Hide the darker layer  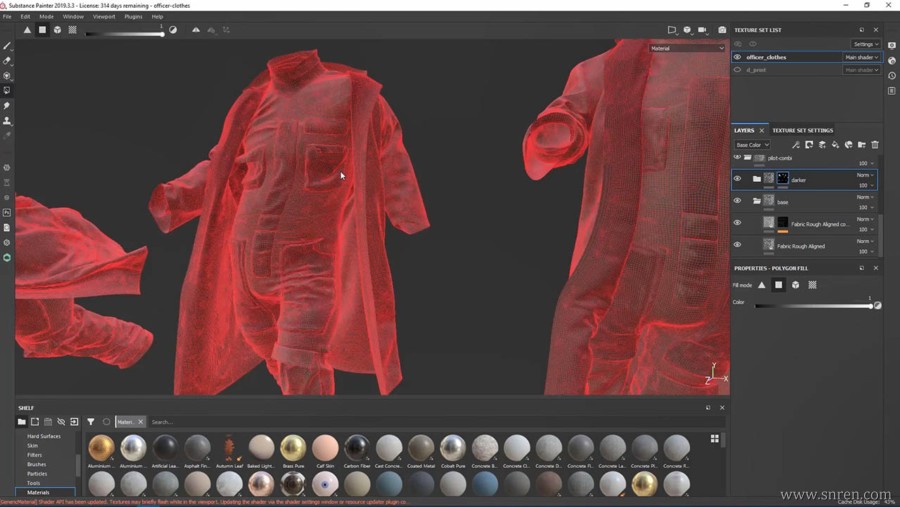click(x=738, y=179)
